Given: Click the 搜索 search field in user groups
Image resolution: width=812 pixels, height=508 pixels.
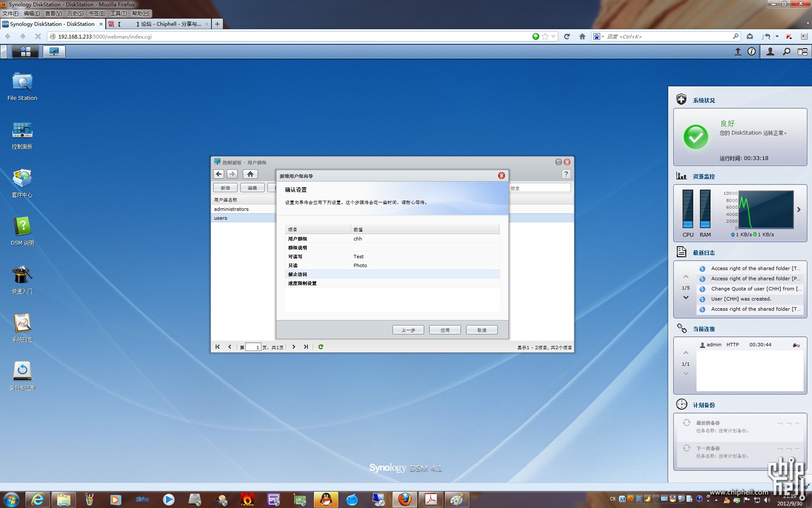Looking at the screenshot, I should (x=540, y=188).
